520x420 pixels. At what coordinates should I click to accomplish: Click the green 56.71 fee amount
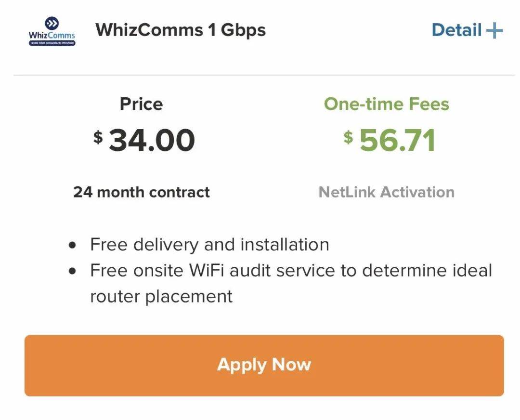pos(398,140)
